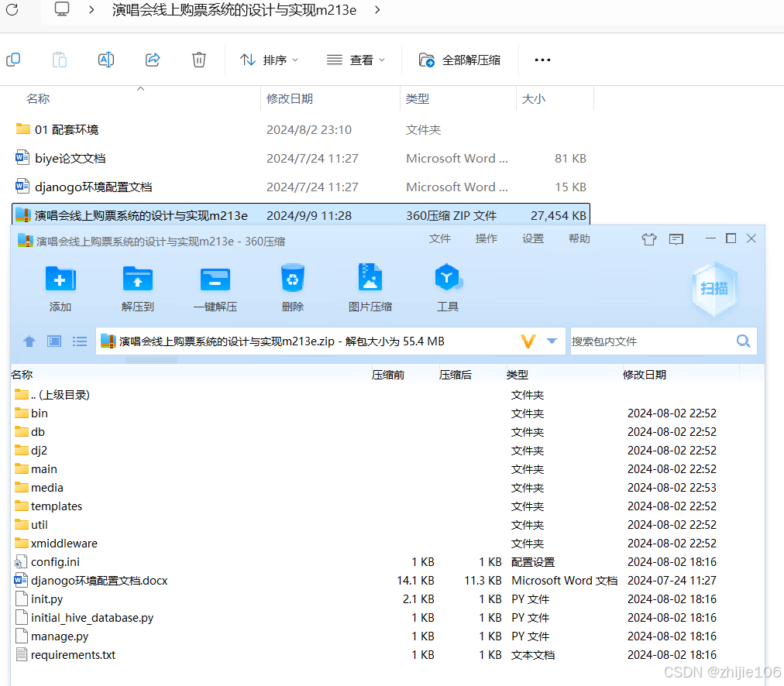Open the three-dot more options menu
This screenshot has height=686, width=784.
[x=542, y=60]
